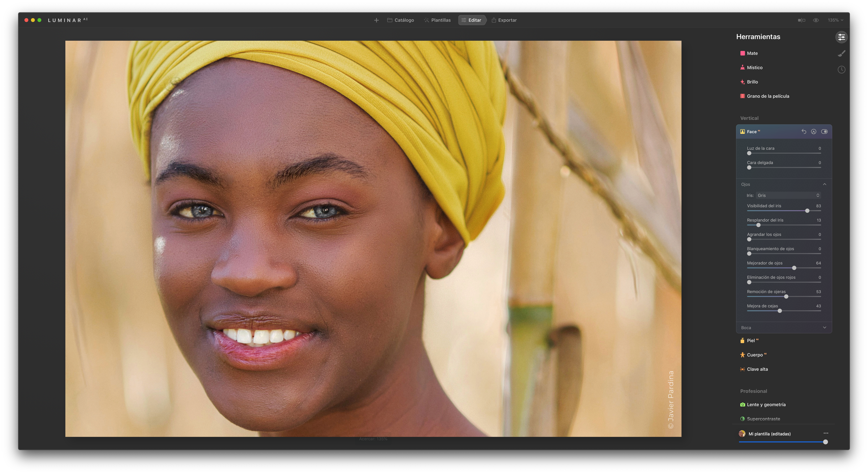The height and width of the screenshot is (474, 868).
Task: Click the portrait photo canvas
Action: 373,239
